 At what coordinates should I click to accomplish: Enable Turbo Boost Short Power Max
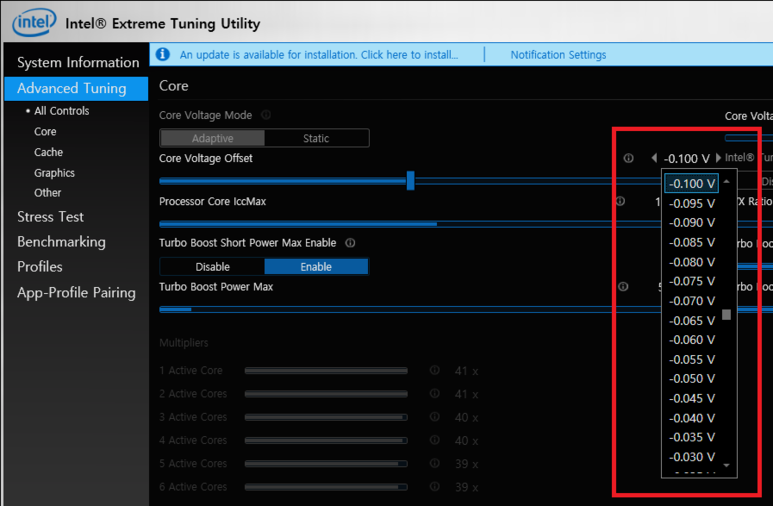(x=316, y=267)
